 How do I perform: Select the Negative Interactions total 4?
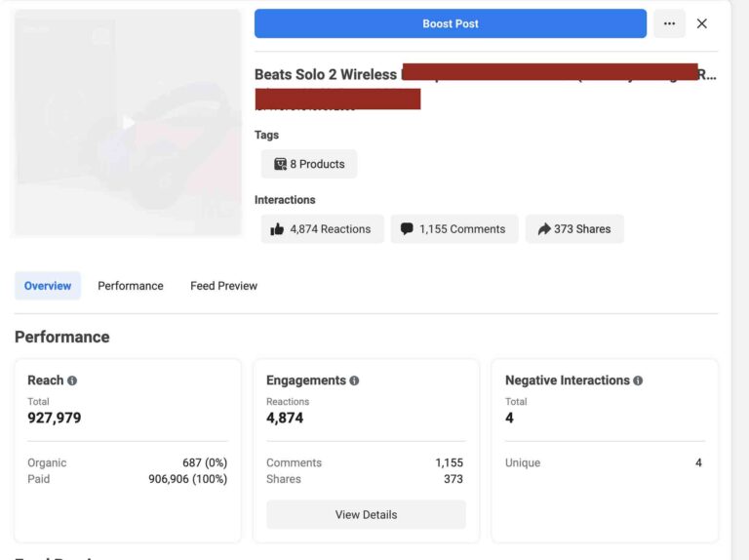(x=509, y=419)
